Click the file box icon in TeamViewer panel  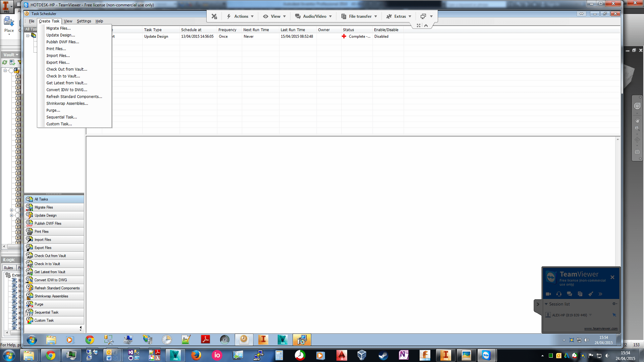click(580, 294)
